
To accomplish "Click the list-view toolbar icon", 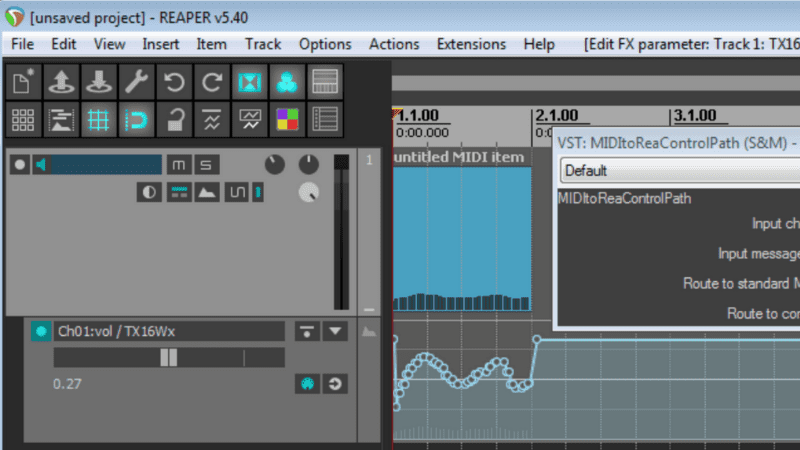I will [x=325, y=120].
